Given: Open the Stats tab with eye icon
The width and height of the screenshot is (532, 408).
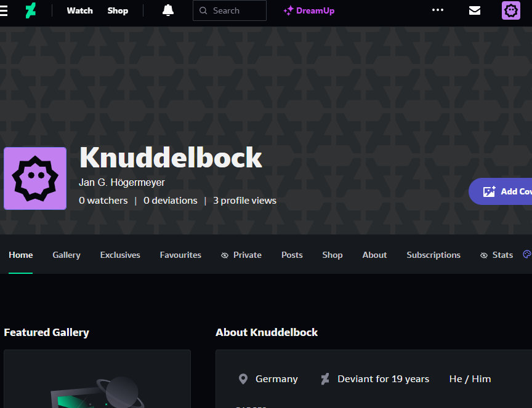Looking at the screenshot, I should click(496, 255).
